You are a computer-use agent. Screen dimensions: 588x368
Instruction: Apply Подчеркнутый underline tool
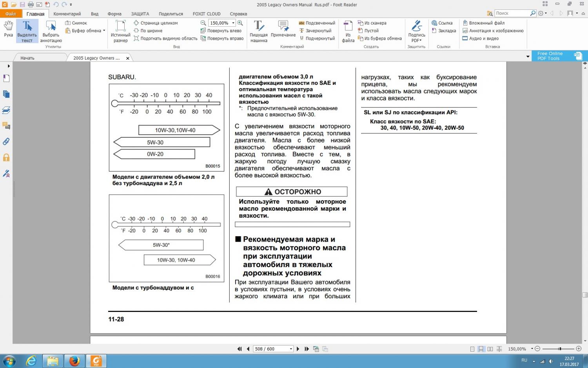click(317, 38)
